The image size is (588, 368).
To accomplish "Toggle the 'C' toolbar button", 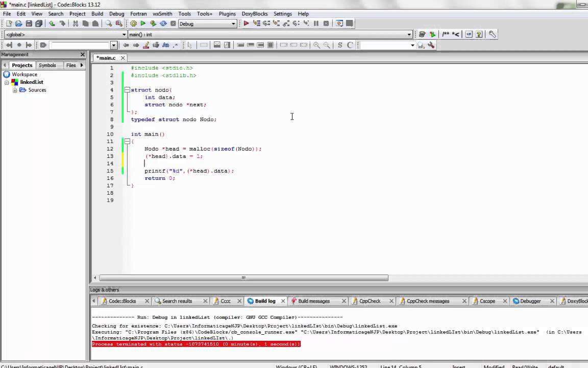I will (350, 45).
